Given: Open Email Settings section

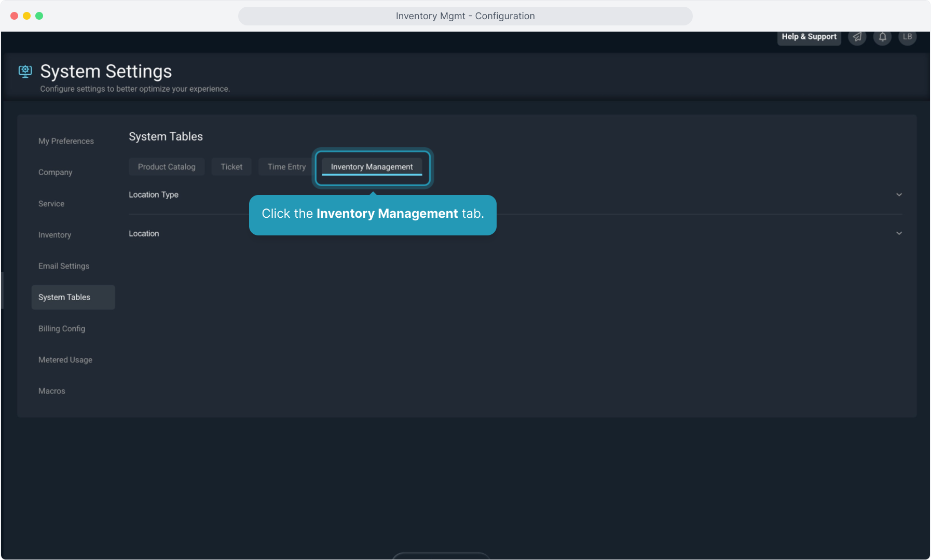Looking at the screenshot, I should 64,266.
